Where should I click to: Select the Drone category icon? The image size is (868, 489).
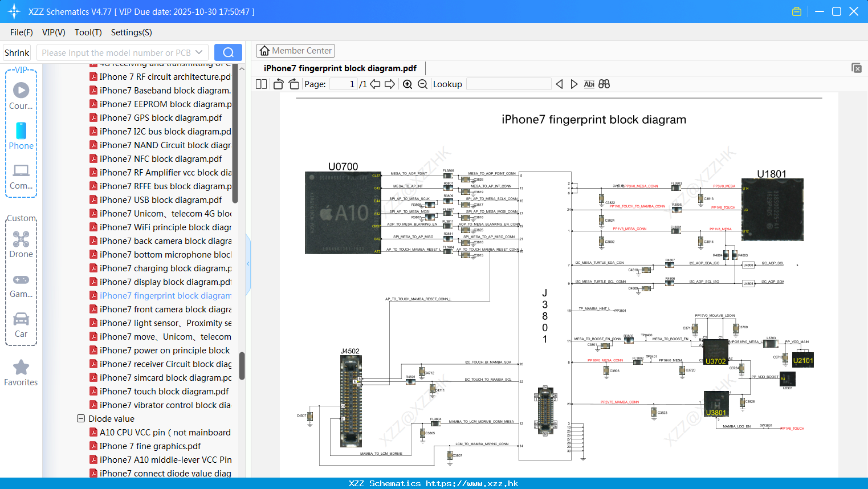(x=21, y=244)
